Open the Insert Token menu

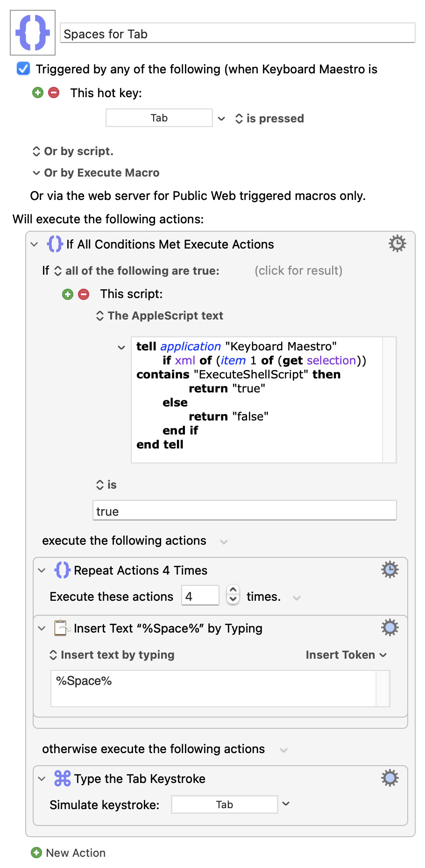click(346, 655)
